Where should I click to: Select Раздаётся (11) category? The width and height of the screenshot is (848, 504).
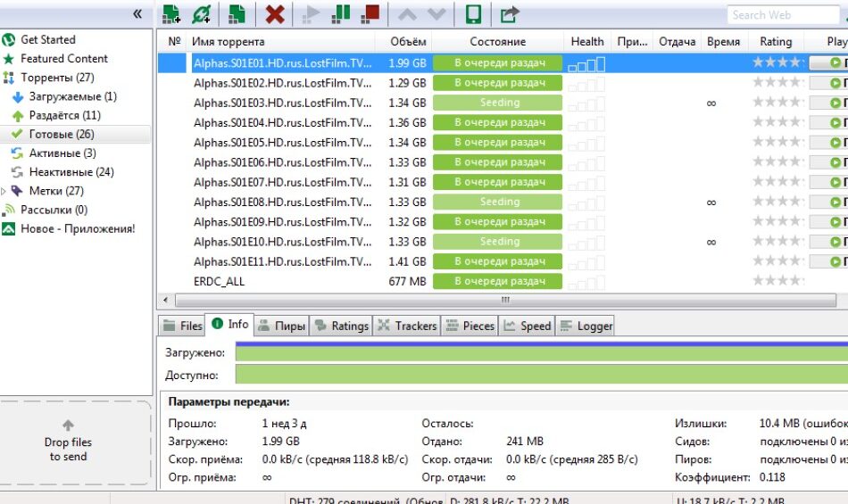[64, 115]
